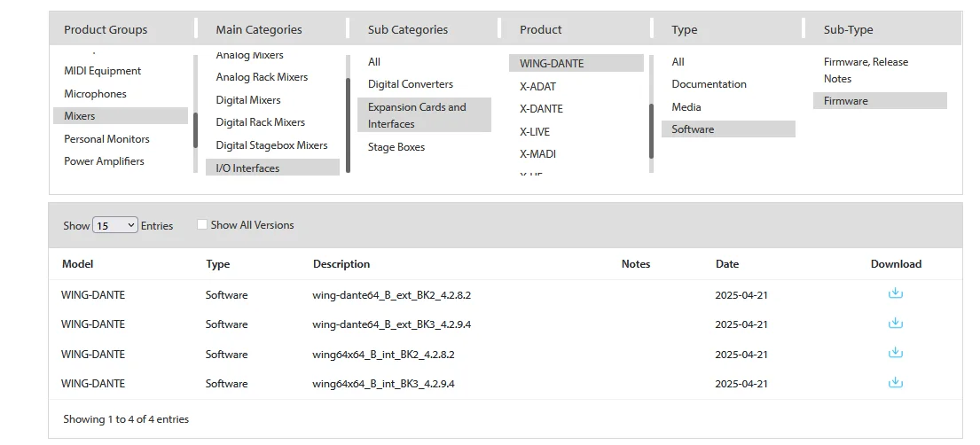Select Media type filter

[x=686, y=107]
